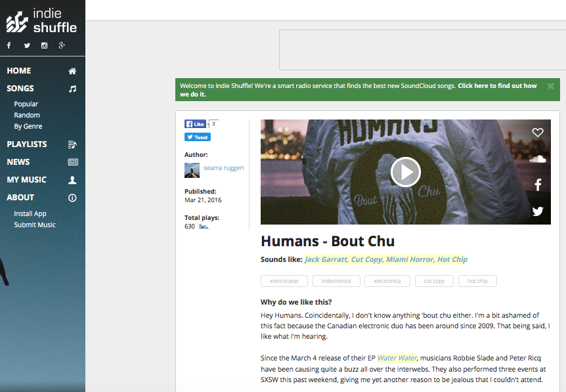The width and height of the screenshot is (566, 392).
Task: Dismiss the green welcome banner
Action: pyautogui.click(x=550, y=86)
